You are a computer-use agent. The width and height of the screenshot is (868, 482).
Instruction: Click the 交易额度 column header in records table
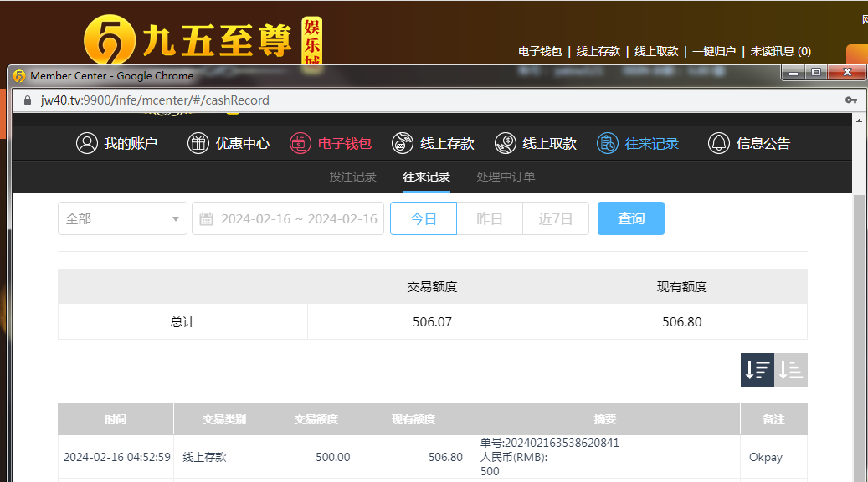pos(316,419)
